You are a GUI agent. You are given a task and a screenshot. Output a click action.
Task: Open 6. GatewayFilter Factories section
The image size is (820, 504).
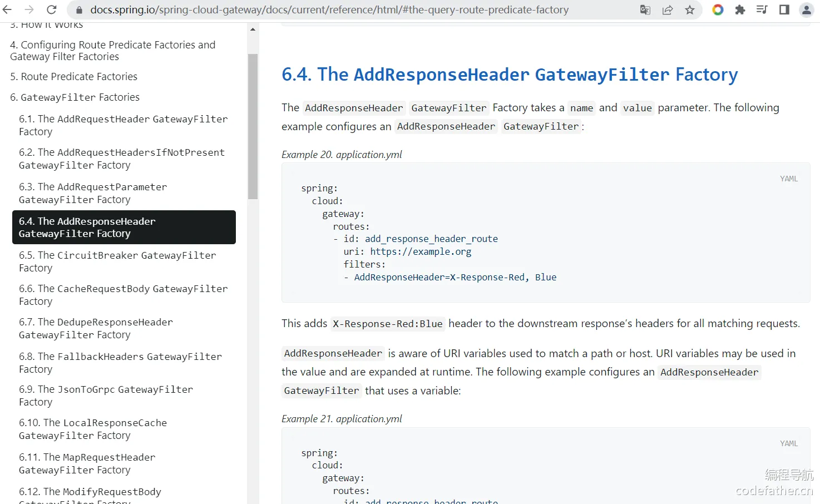tap(75, 97)
